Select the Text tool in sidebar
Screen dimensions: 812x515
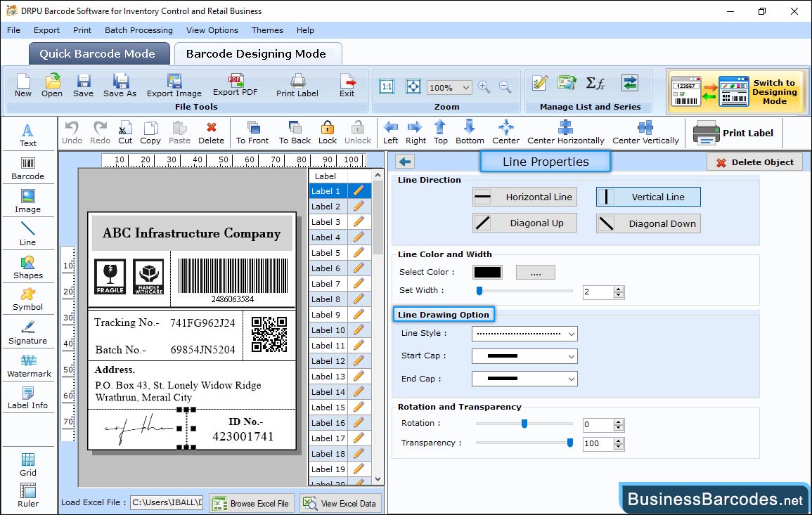click(28, 136)
